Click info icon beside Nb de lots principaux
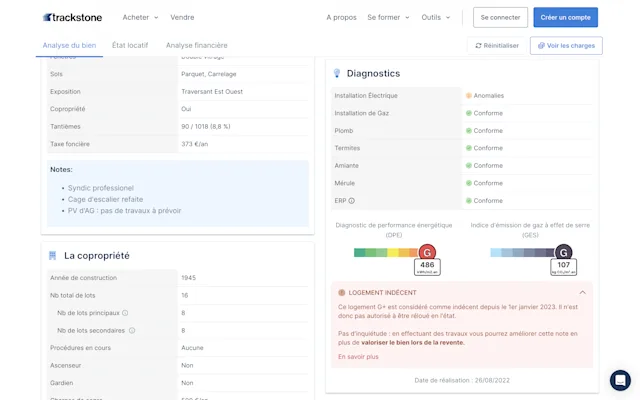Image resolution: width=640 pixels, height=400 pixels. click(x=125, y=313)
